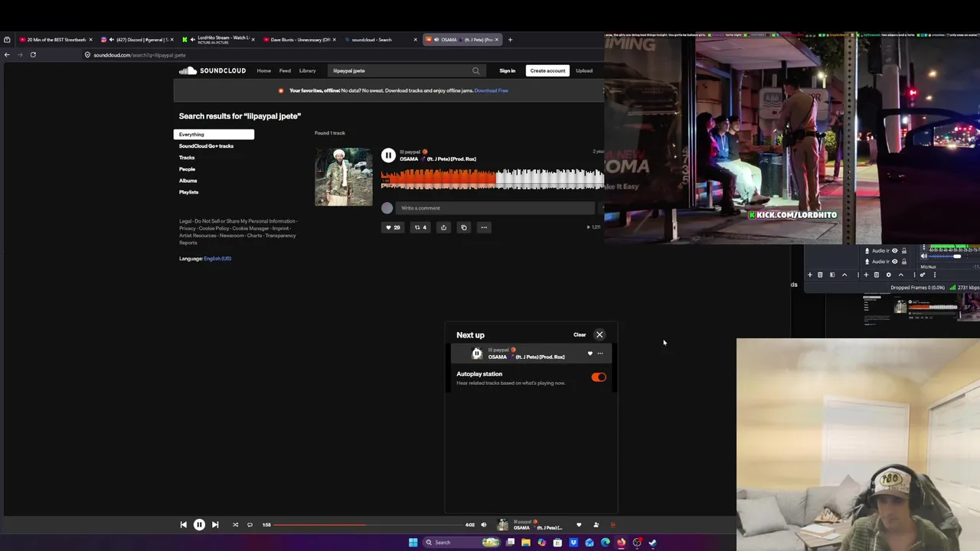Filter results by Albums

pyautogui.click(x=188, y=181)
